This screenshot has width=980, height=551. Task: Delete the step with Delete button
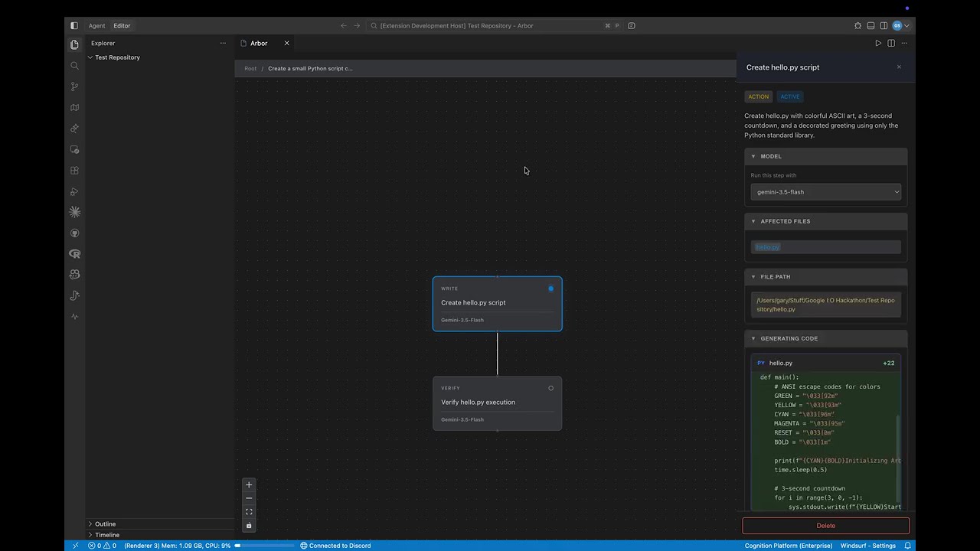click(825, 526)
